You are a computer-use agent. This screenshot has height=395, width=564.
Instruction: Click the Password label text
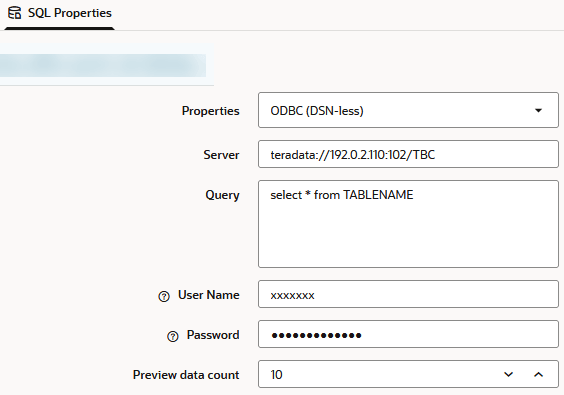point(213,335)
